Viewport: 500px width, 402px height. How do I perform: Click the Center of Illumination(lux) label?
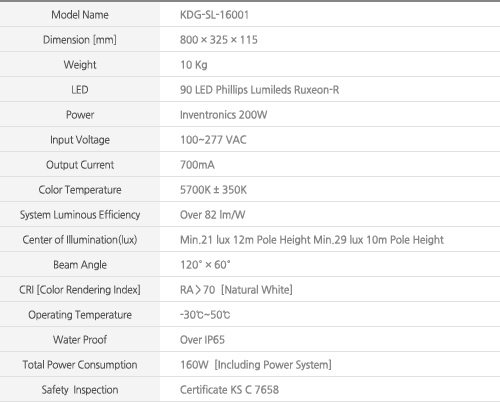click(80, 240)
